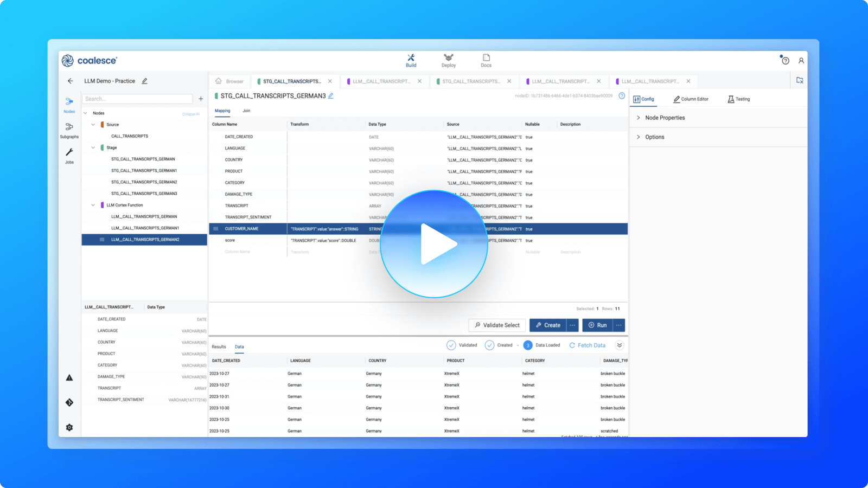Screen dimensions: 868x488
Task: Click the Transform column header
Action: pyautogui.click(x=299, y=124)
